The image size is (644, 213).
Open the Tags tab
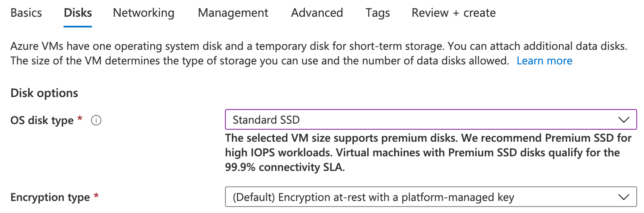tap(378, 13)
